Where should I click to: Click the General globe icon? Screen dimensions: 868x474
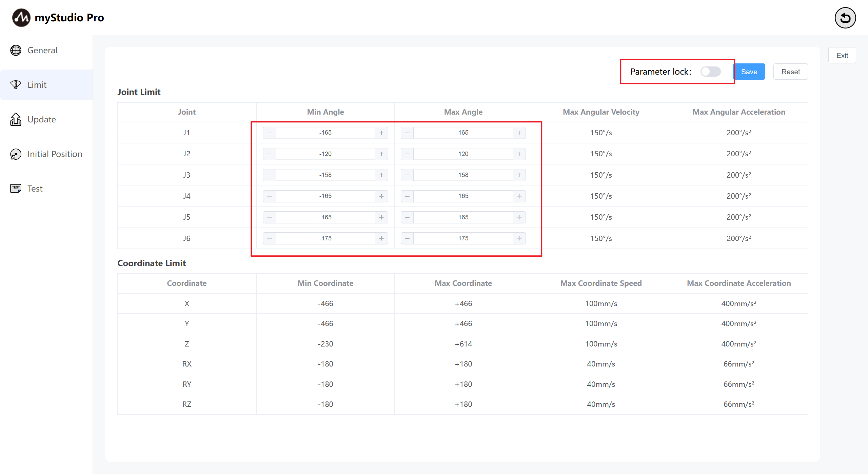16,50
